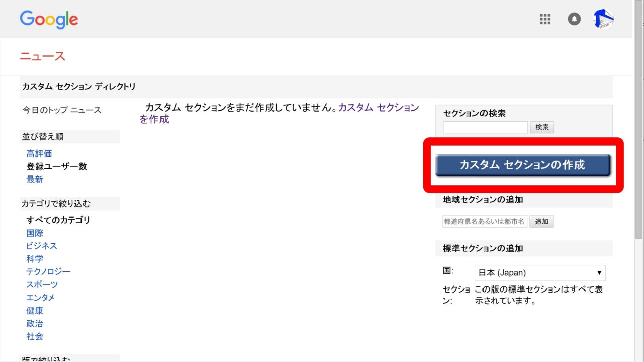
Task: Open the notifications bell
Action: coord(574,19)
